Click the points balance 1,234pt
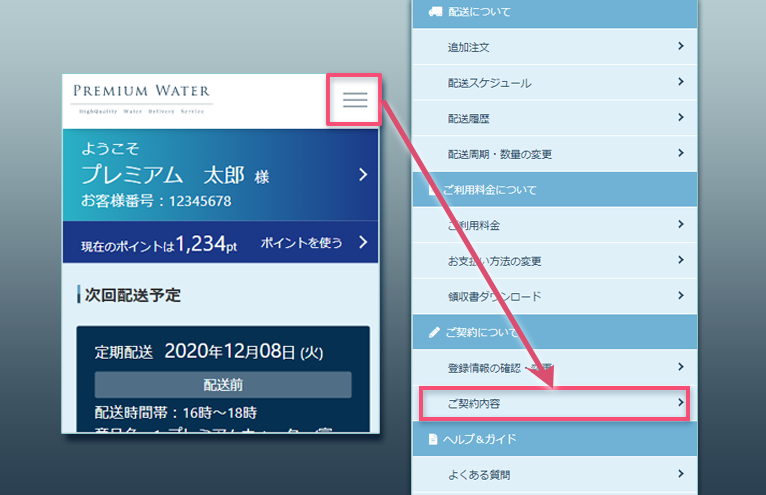The width and height of the screenshot is (766, 495). (x=206, y=244)
